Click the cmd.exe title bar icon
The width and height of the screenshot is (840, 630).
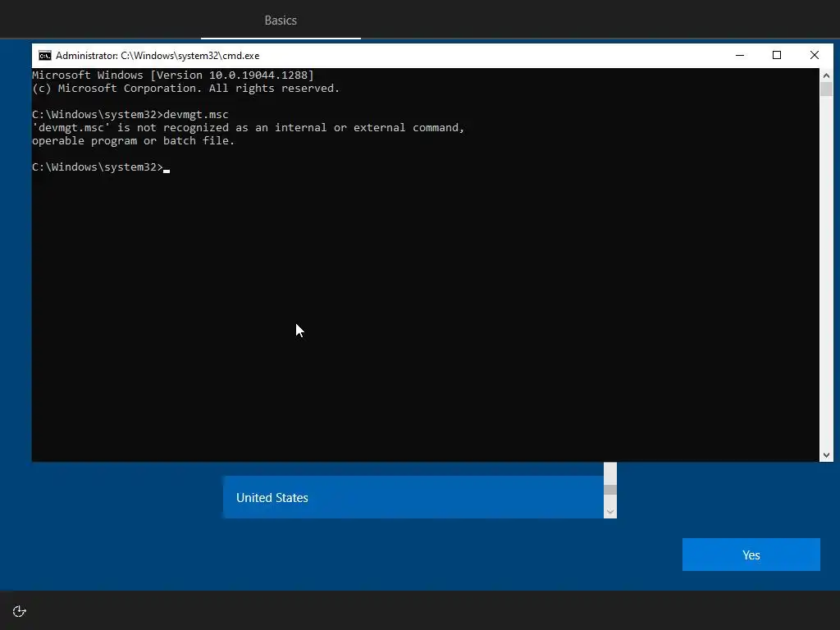coord(45,56)
